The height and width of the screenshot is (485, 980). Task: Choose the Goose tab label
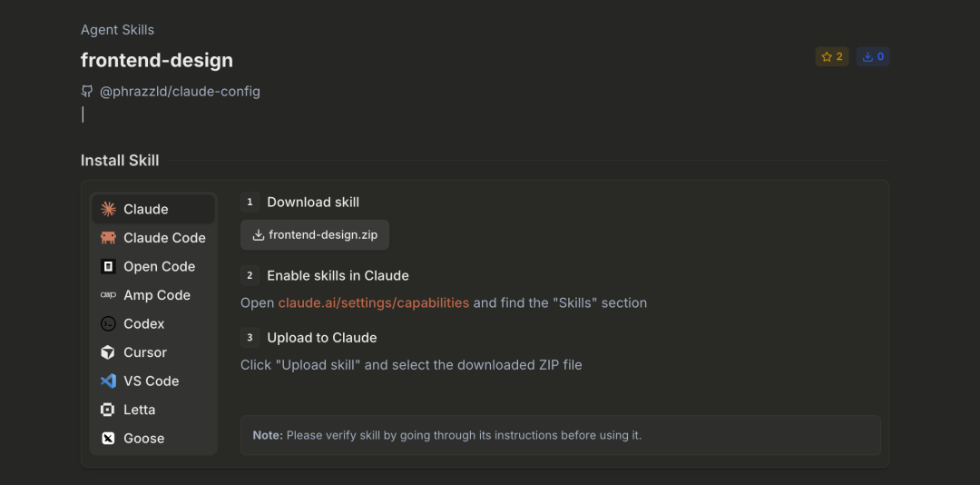[x=143, y=439]
